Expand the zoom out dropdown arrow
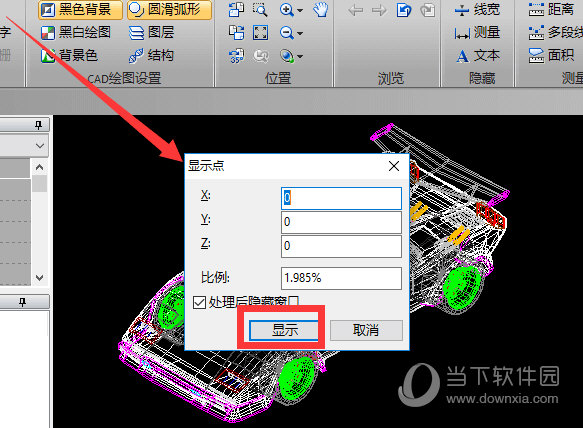 [x=300, y=33]
